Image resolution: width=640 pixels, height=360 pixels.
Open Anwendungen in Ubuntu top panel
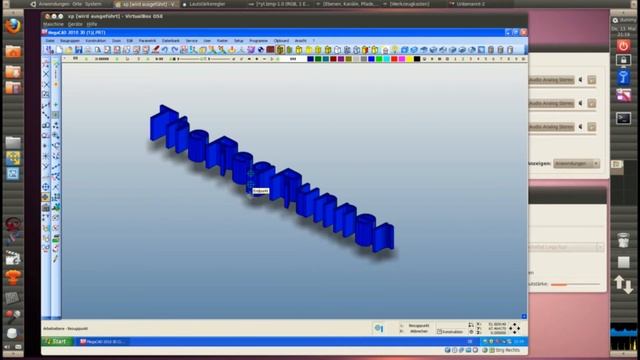click(x=54, y=4)
